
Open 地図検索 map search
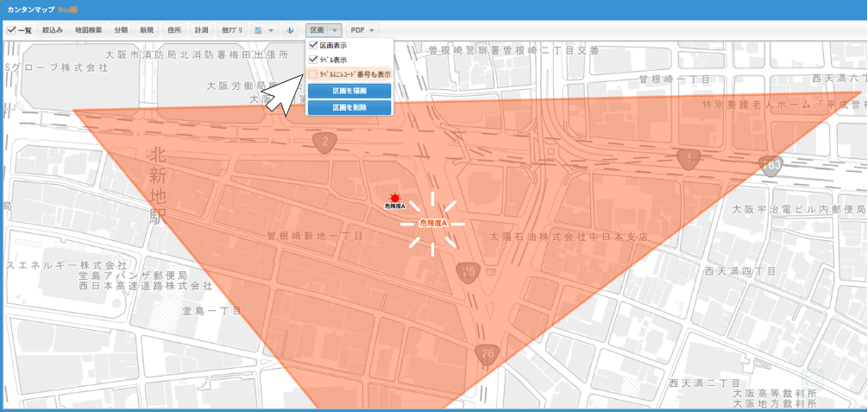click(x=89, y=30)
